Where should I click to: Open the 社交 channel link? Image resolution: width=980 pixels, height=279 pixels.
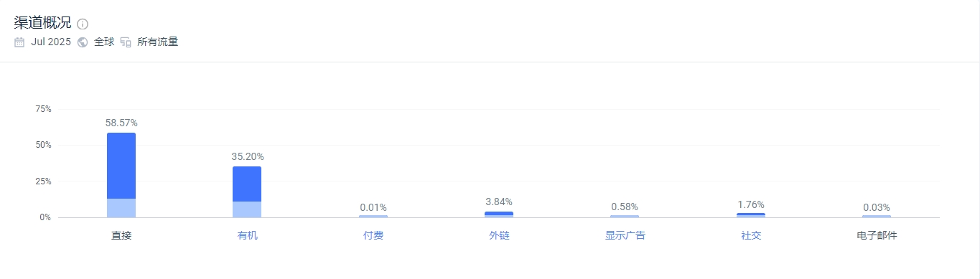[751, 235]
